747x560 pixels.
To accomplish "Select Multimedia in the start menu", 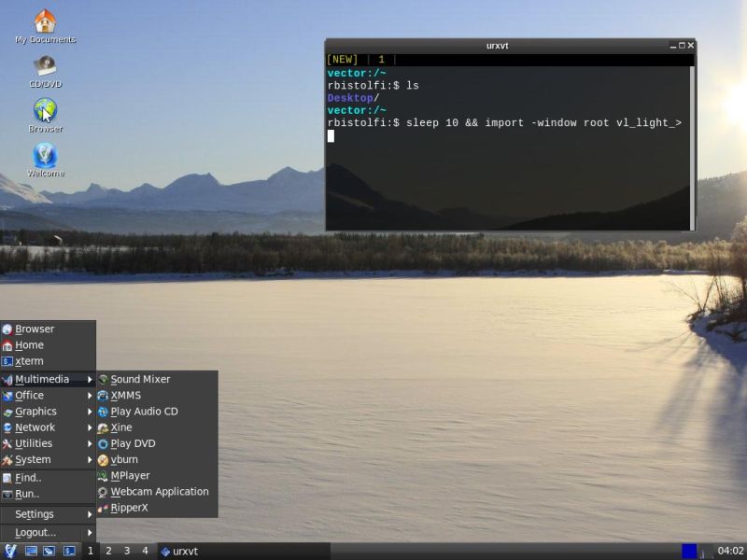I will (x=41, y=379).
